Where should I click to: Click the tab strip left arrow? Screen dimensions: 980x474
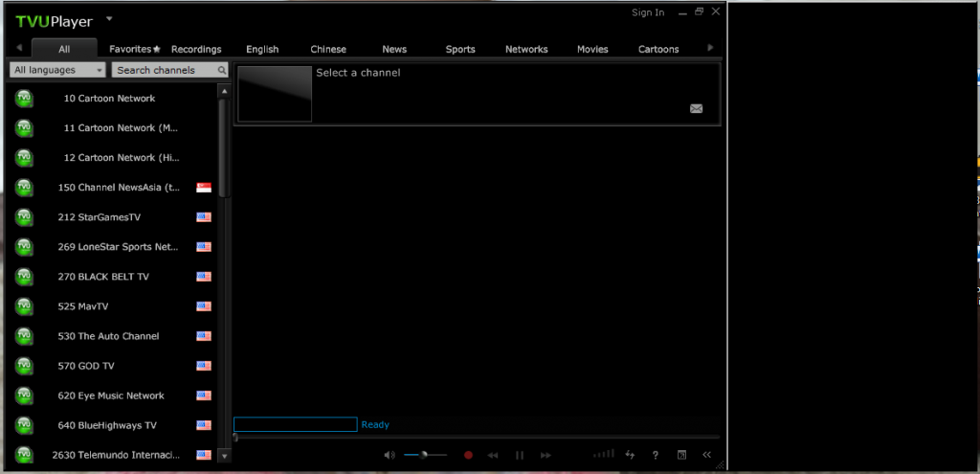[x=19, y=48]
